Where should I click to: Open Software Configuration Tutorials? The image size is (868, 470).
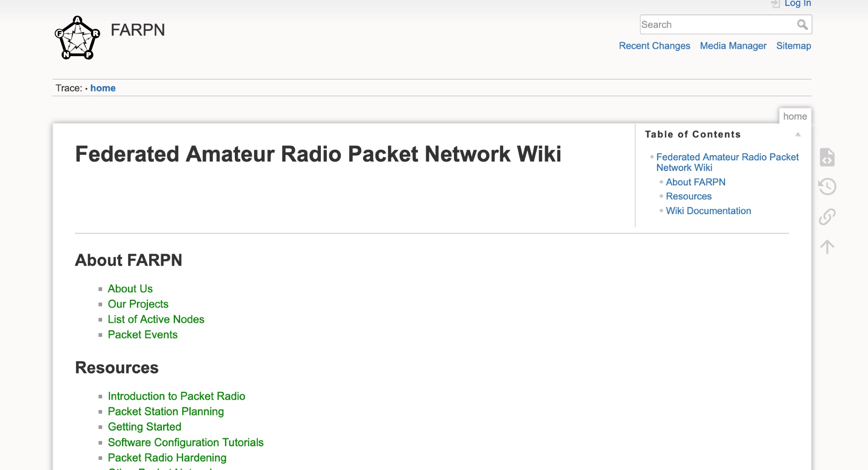[x=186, y=442]
